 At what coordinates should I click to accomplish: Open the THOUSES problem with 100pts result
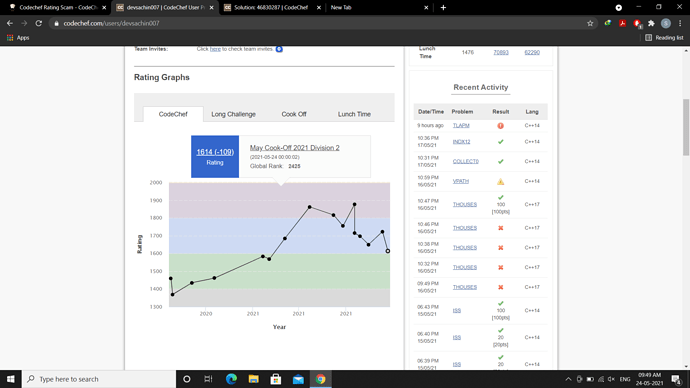465,205
